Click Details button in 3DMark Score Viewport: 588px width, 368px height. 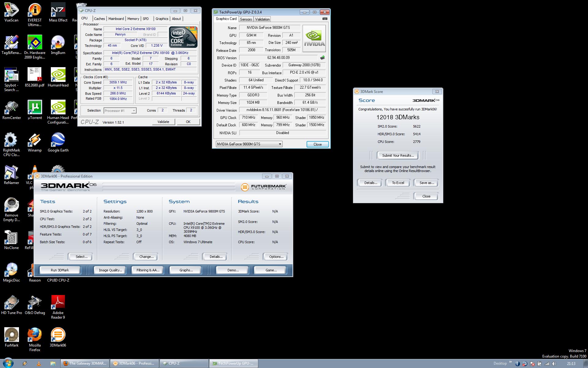(371, 183)
